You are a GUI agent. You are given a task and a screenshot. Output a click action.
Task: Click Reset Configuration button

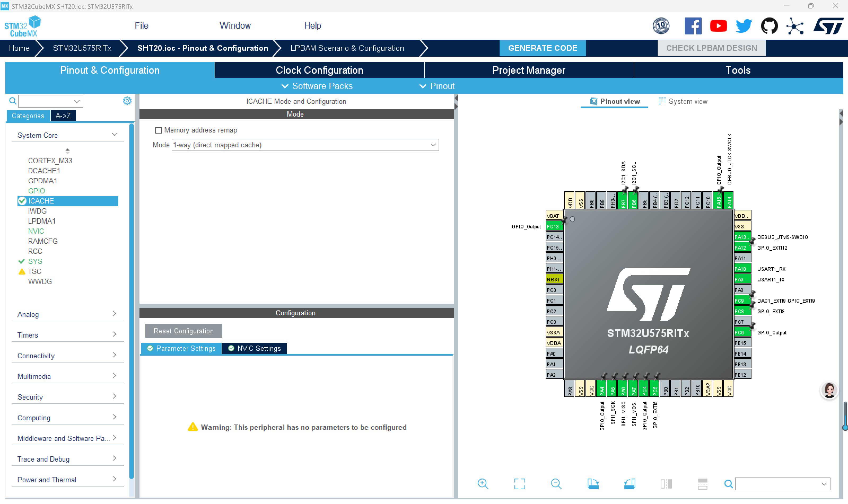(x=183, y=331)
